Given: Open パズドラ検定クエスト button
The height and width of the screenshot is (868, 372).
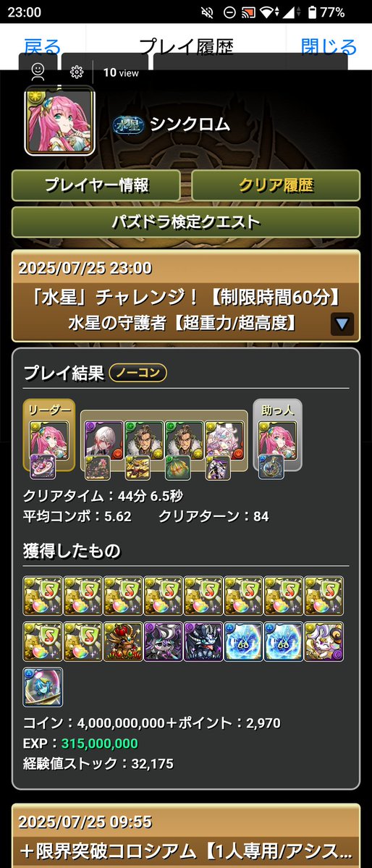Looking at the screenshot, I should 186,222.
